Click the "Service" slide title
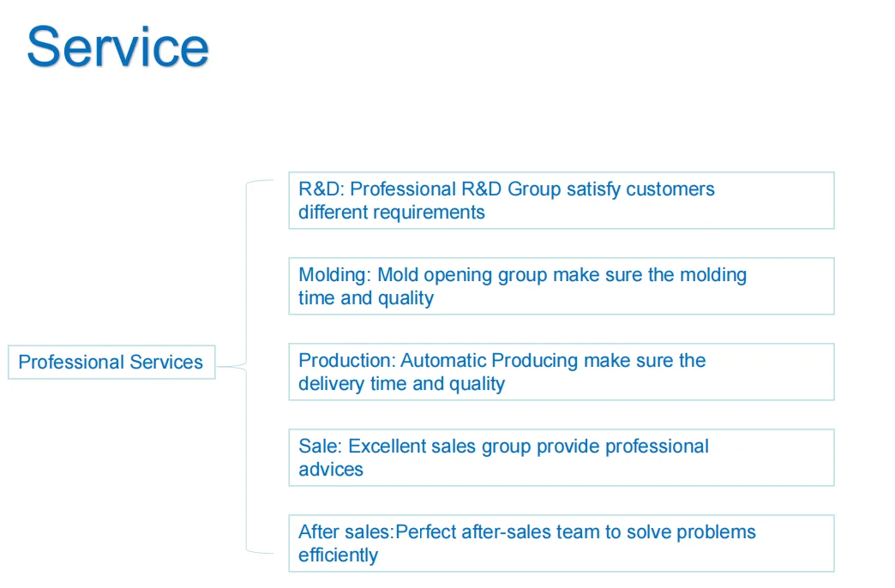 (x=117, y=47)
